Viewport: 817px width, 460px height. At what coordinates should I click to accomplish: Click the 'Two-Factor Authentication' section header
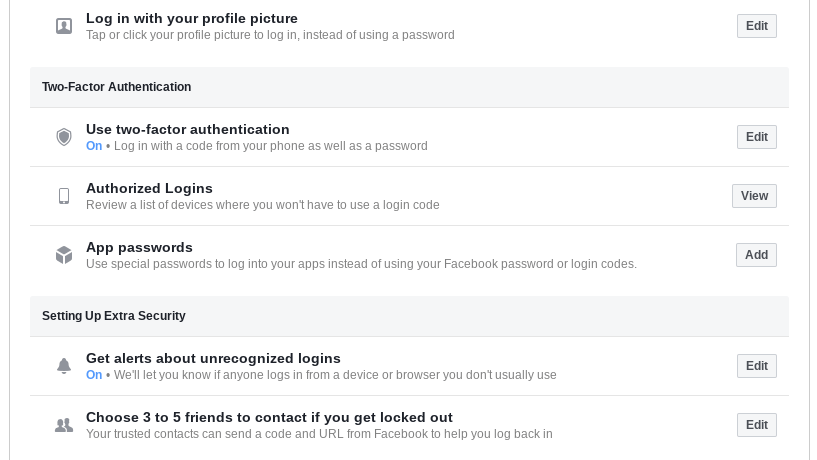click(116, 87)
